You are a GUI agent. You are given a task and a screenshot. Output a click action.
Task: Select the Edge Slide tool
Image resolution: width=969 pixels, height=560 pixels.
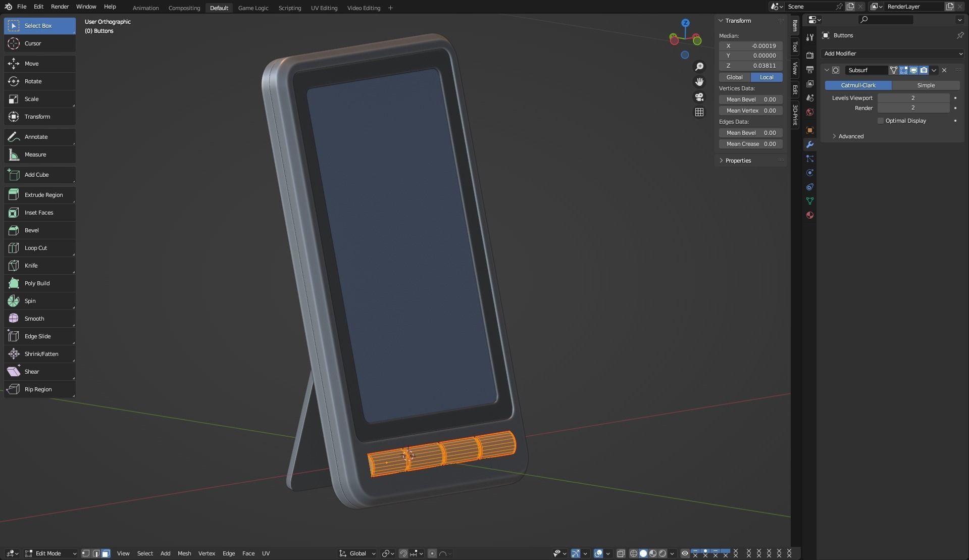pyautogui.click(x=40, y=336)
